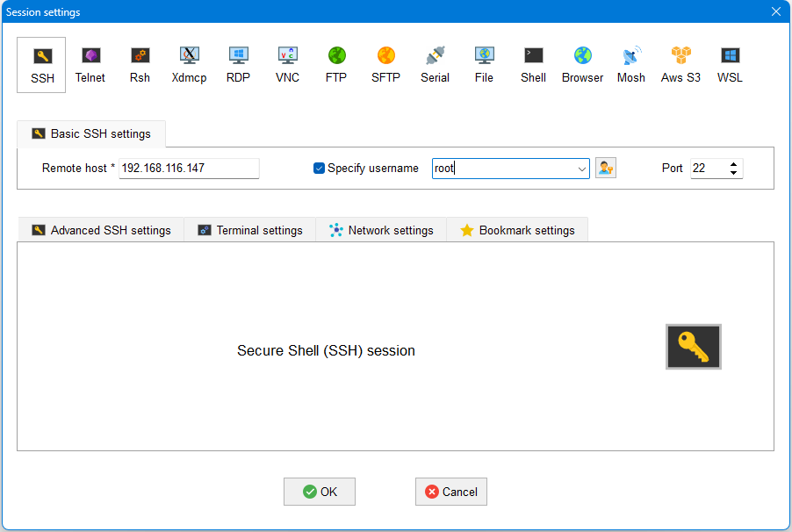
Task: Choose the Browser session type
Action: click(582, 65)
